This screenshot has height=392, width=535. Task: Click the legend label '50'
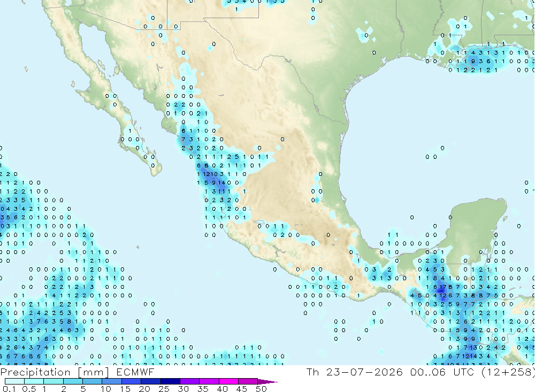(261, 389)
